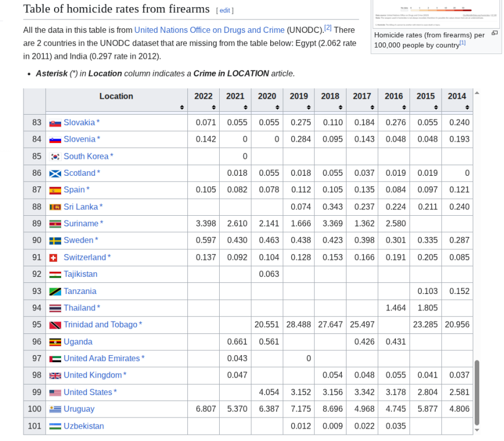
Task: Click Thailand 2015 value 1.805
Action: tap(428, 308)
